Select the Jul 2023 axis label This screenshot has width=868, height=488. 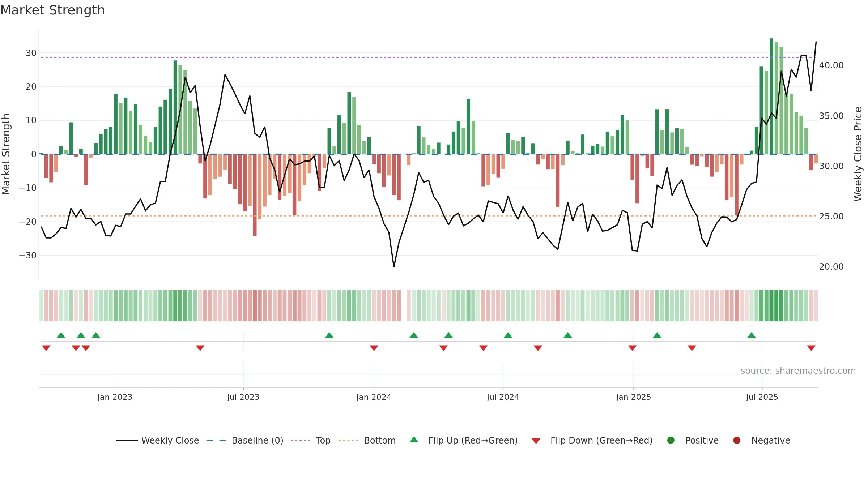pyautogui.click(x=243, y=397)
